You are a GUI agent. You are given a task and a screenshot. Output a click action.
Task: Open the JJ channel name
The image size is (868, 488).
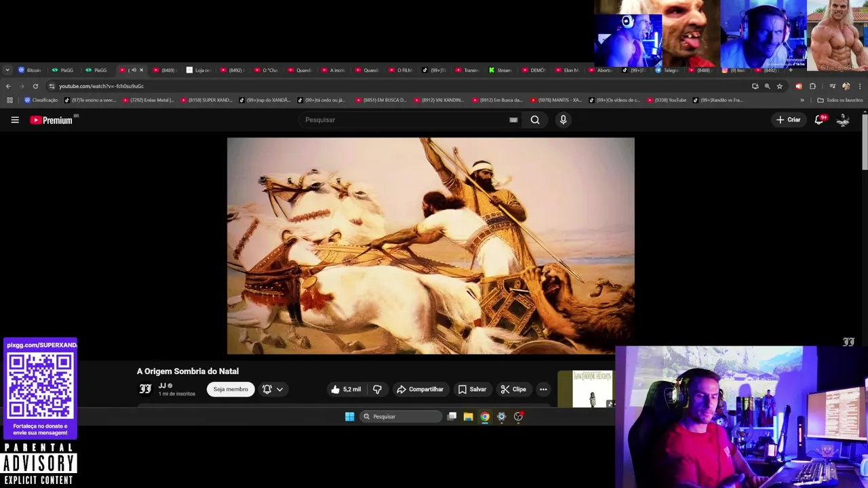[x=162, y=386]
